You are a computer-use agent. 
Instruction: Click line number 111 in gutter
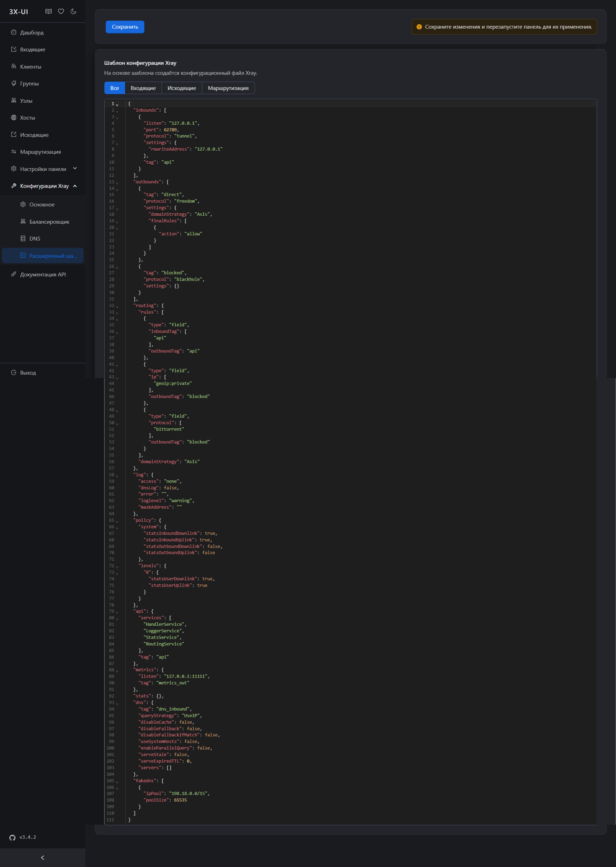(x=110, y=820)
